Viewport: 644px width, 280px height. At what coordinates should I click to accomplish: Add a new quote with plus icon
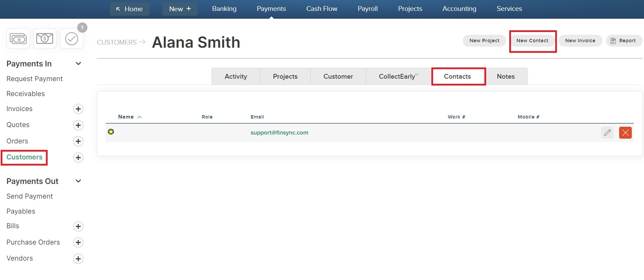78,125
